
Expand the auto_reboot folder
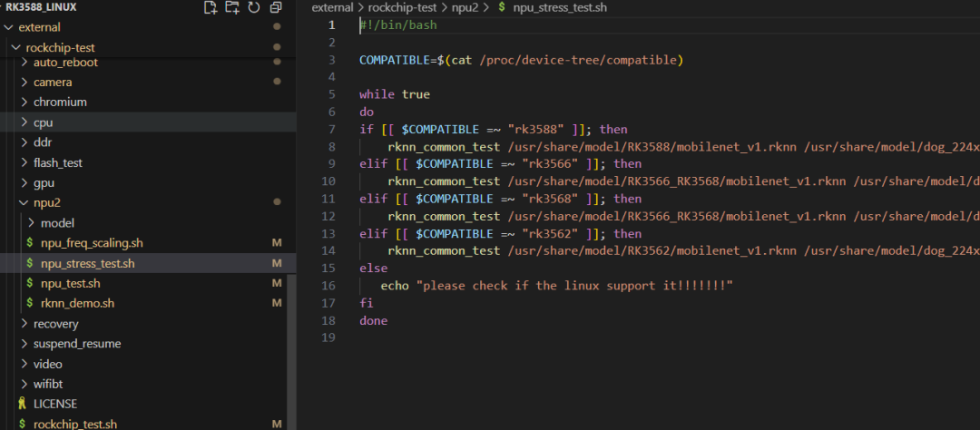24,63
